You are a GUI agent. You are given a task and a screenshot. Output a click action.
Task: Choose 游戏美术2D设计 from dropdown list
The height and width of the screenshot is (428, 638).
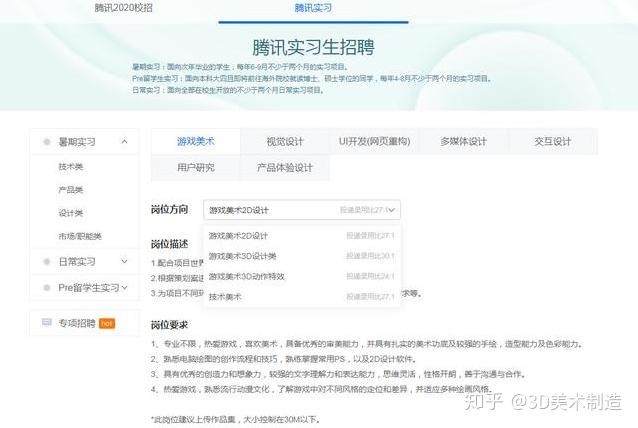(302, 236)
